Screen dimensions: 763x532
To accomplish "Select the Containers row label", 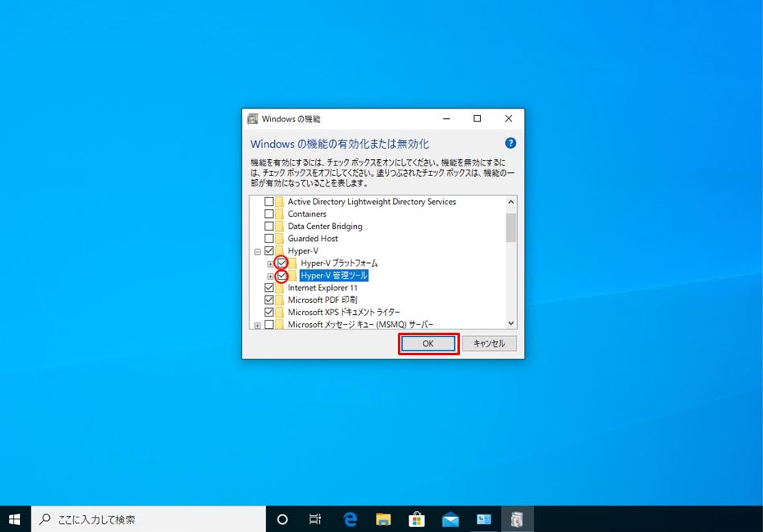I will [x=307, y=214].
